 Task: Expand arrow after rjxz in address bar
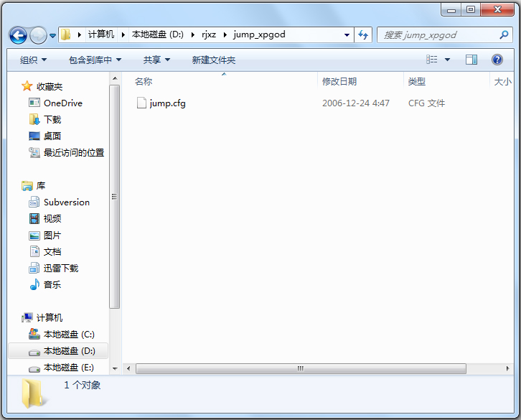coord(225,34)
